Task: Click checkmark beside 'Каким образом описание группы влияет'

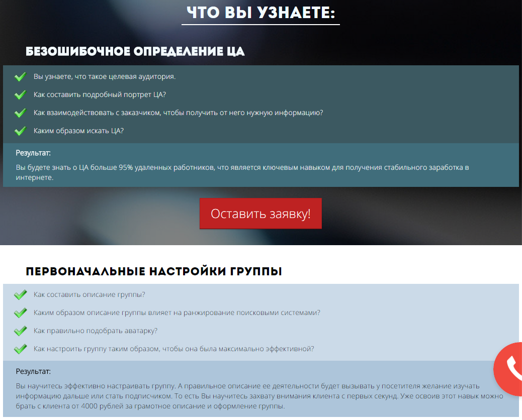Action: pyautogui.click(x=20, y=313)
